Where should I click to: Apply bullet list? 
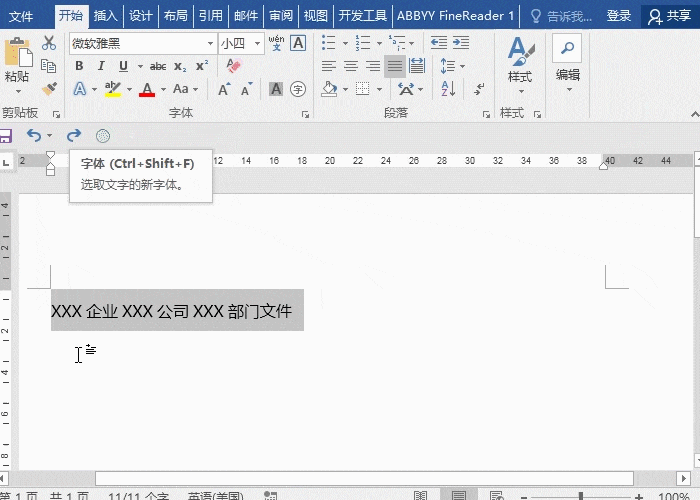pos(329,43)
